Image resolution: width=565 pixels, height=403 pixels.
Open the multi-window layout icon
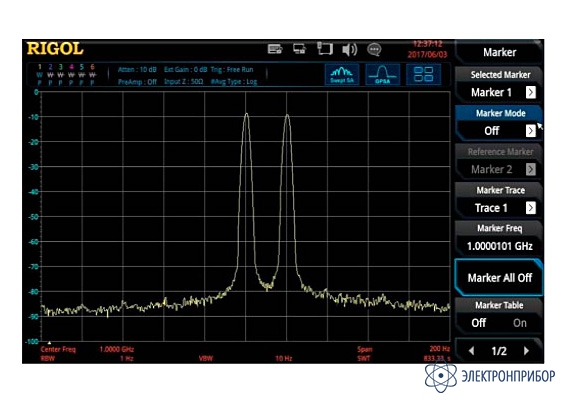423,75
